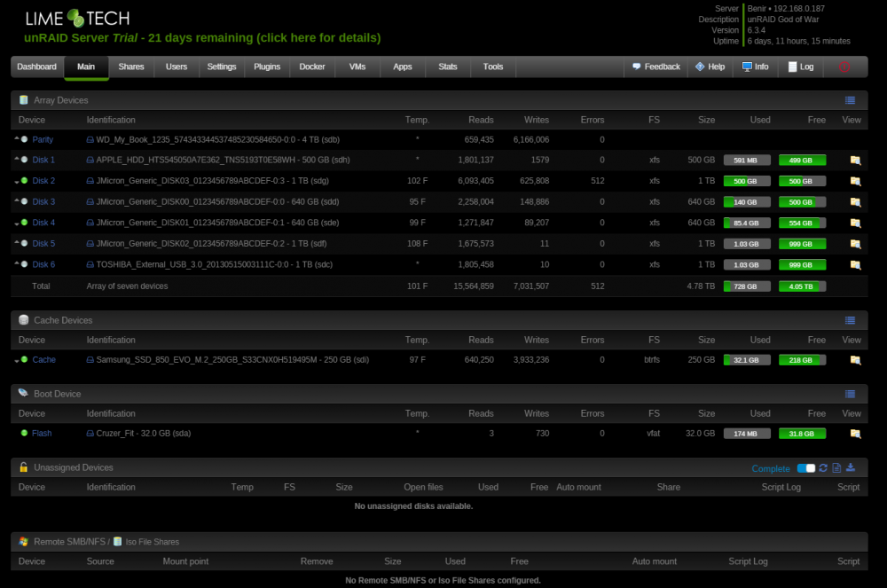This screenshot has height=588, width=887.
Task: Click the Total free 4.05 TB bar
Action: [x=802, y=286]
